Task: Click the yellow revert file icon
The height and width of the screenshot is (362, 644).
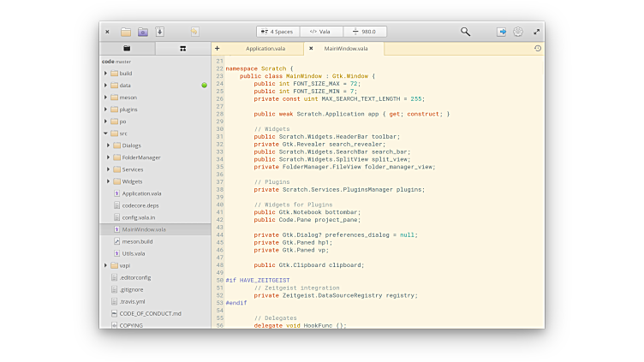Action: [194, 32]
